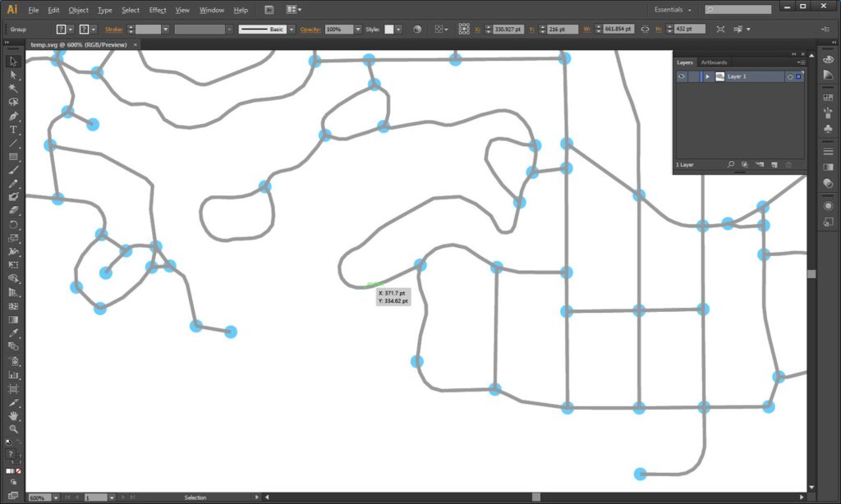Create a new layer in the Layers panel
Image resolution: width=841 pixels, height=504 pixels.
coord(774,164)
